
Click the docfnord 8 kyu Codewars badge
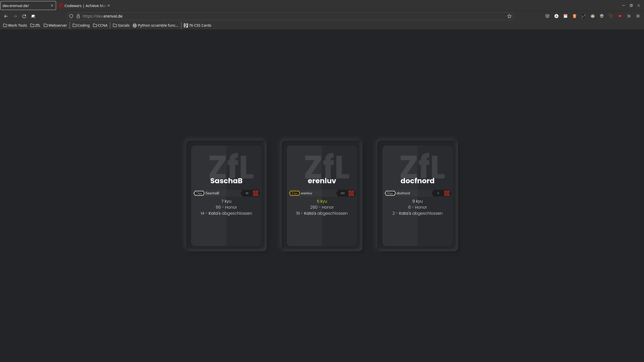click(x=390, y=193)
